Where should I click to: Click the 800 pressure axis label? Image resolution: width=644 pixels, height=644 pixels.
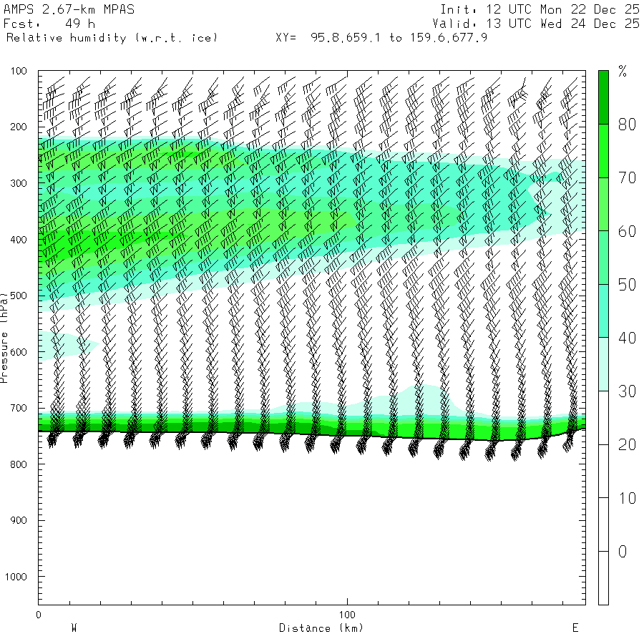tap(19, 464)
